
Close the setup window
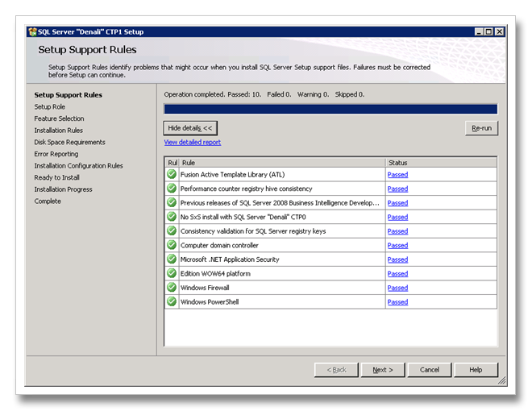pyautogui.click(x=499, y=32)
